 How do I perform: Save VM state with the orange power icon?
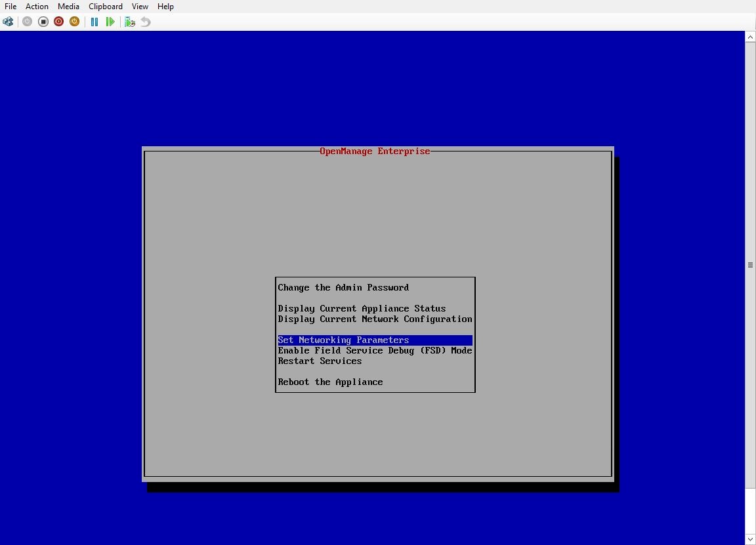[74, 22]
